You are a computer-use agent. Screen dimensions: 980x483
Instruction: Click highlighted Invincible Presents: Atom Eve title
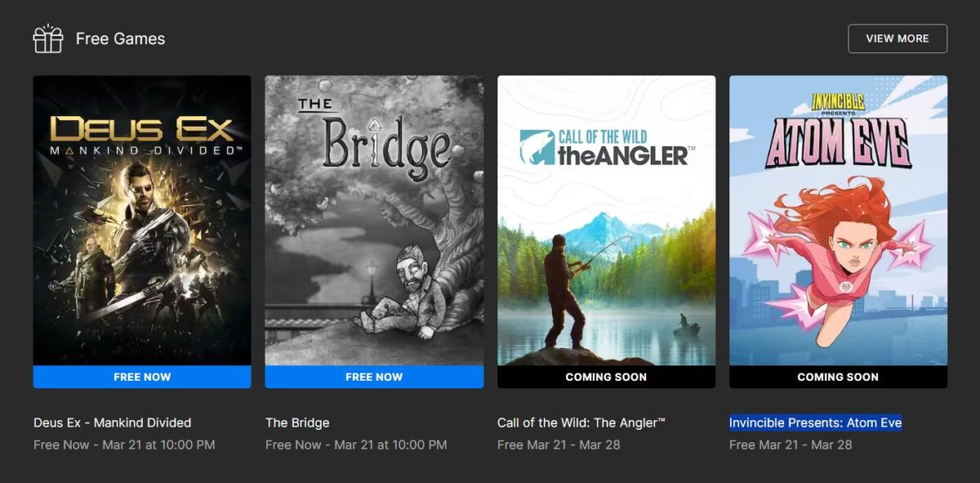tap(815, 423)
